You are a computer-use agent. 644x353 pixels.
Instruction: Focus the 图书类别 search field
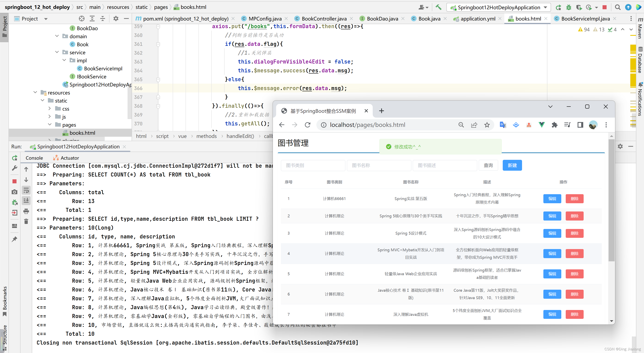313,165
